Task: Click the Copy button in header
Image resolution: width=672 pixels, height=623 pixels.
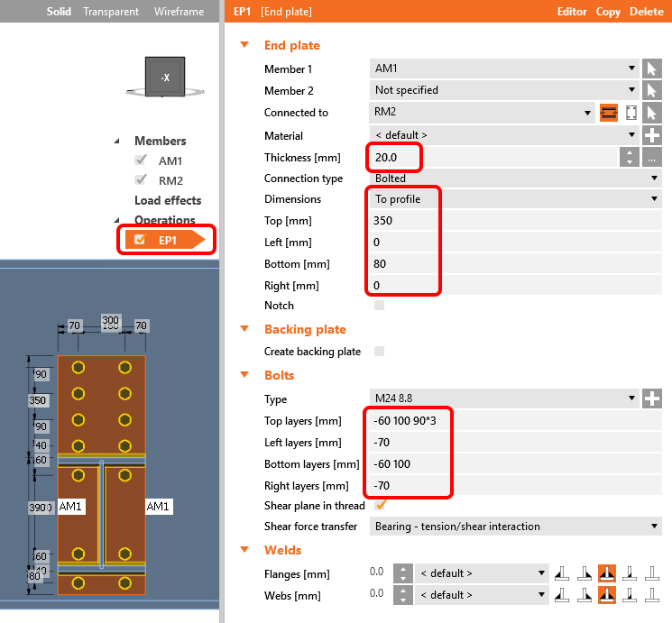Action: click(608, 12)
